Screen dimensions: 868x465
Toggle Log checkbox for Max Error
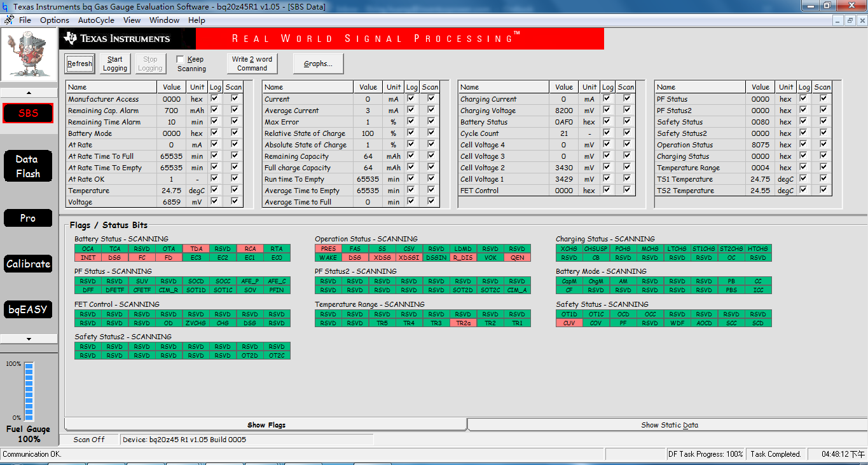click(x=411, y=121)
